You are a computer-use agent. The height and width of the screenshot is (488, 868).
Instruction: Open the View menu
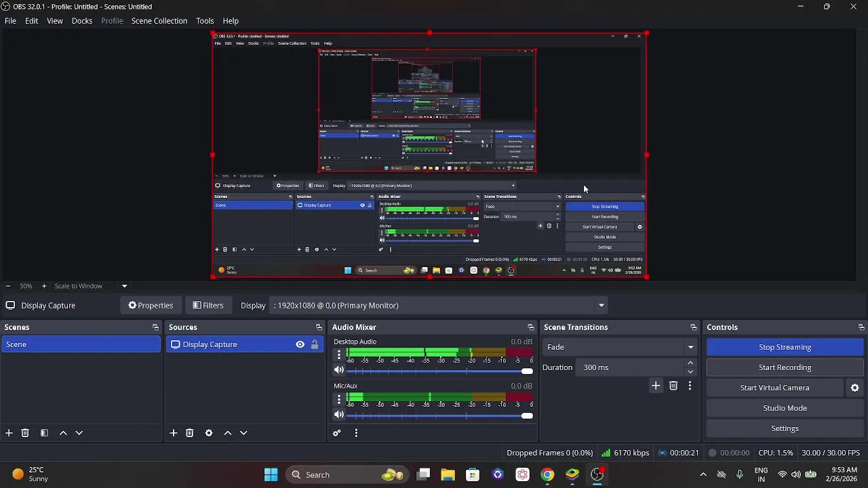55,21
